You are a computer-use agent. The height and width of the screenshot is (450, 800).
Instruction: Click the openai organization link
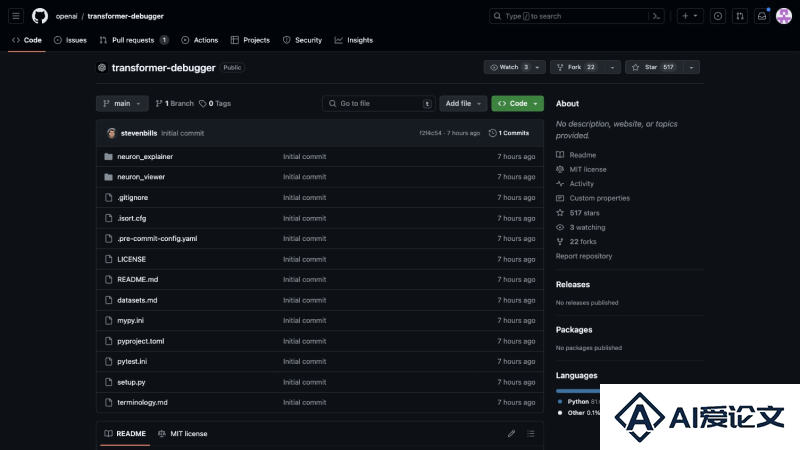[x=66, y=16]
